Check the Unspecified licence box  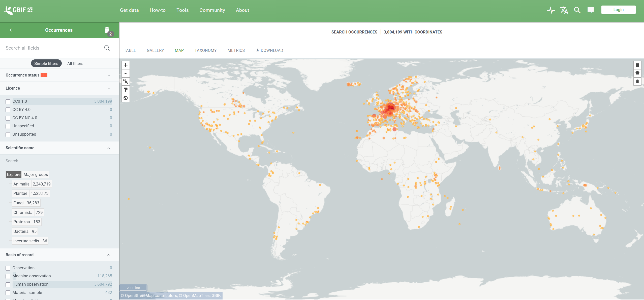coord(8,126)
